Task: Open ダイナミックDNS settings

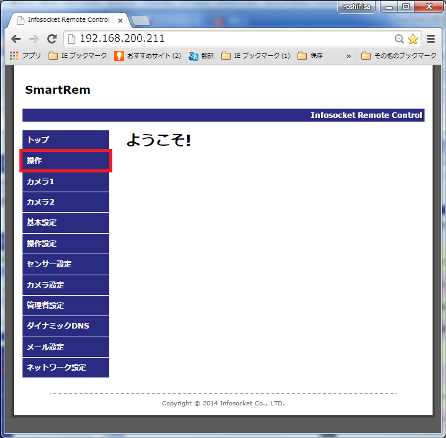Action: click(x=66, y=326)
